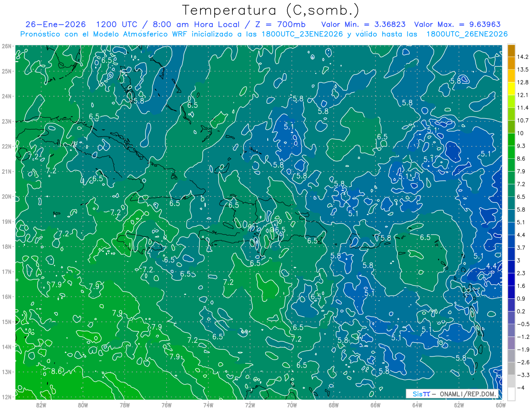Click the "10.7" colorbar scale value

(523, 121)
